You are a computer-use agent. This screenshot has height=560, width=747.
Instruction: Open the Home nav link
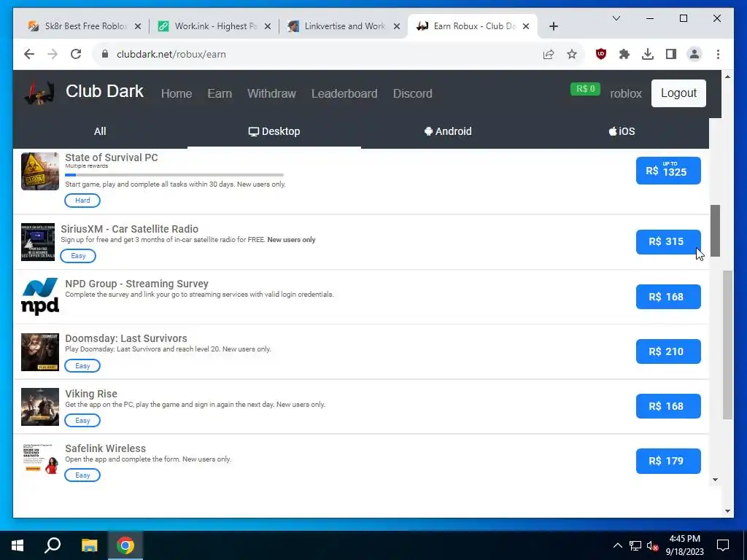[x=177, y=93]
